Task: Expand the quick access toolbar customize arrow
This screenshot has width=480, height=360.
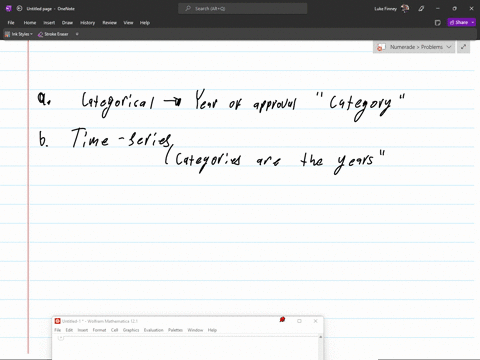Action: tap(77, 34)
